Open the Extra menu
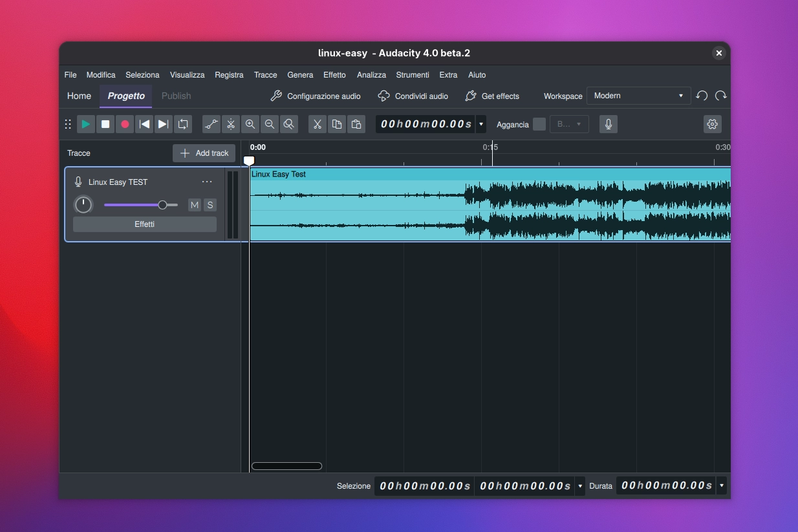Screen dimensions: 798x532 click(448, 75)
